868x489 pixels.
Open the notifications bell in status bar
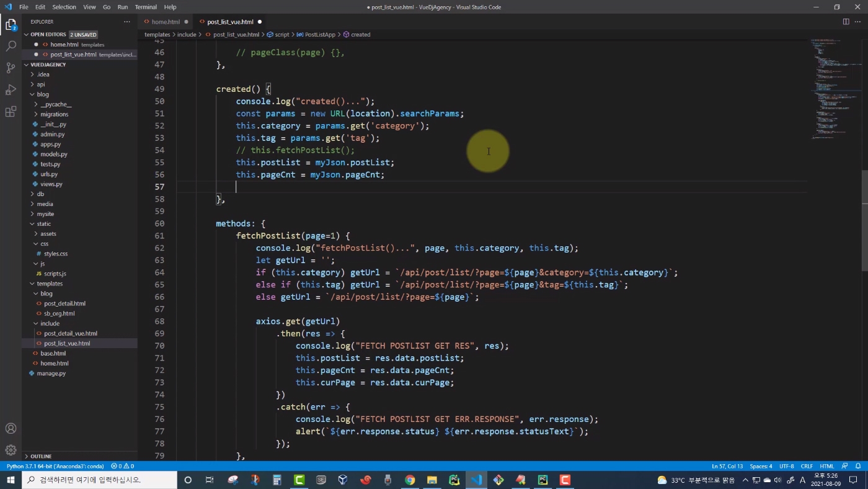pos(857,466)
